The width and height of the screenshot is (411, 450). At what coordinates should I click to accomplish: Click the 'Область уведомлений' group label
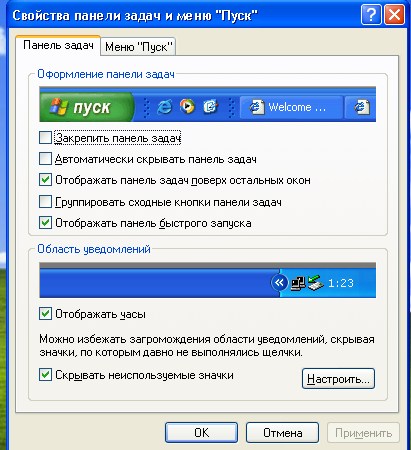pyautogui.click(x=94, y=249)
